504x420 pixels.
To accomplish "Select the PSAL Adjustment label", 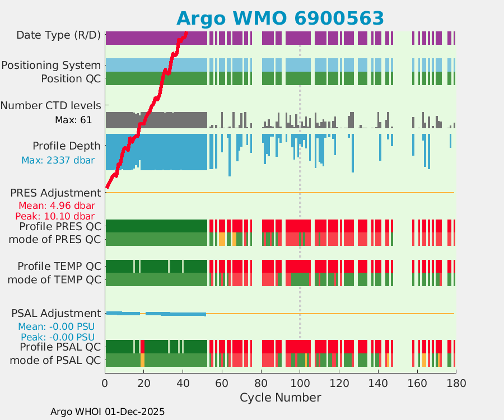I will coord(57,314).
